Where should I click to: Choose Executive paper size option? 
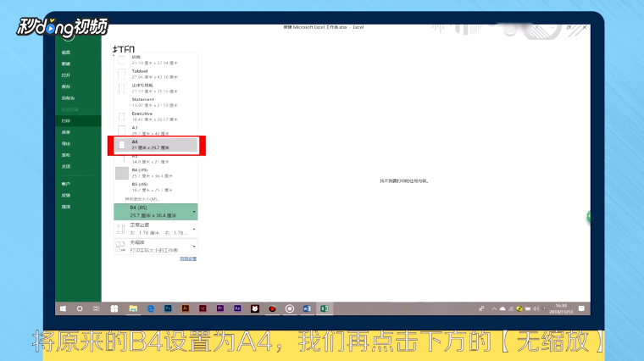(x=156, y=117)
